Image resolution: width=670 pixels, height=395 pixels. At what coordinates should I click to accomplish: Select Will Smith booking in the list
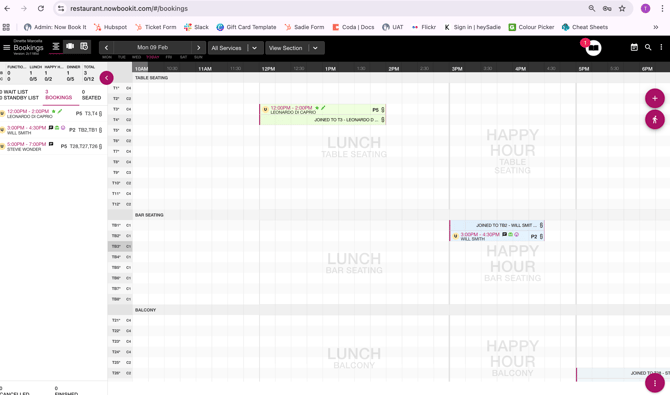52,130
